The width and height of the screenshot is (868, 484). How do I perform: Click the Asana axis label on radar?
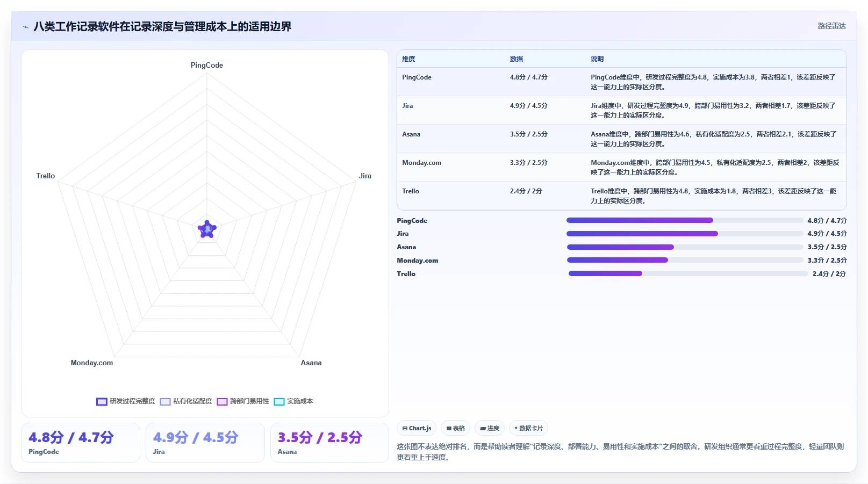point(311,363)
